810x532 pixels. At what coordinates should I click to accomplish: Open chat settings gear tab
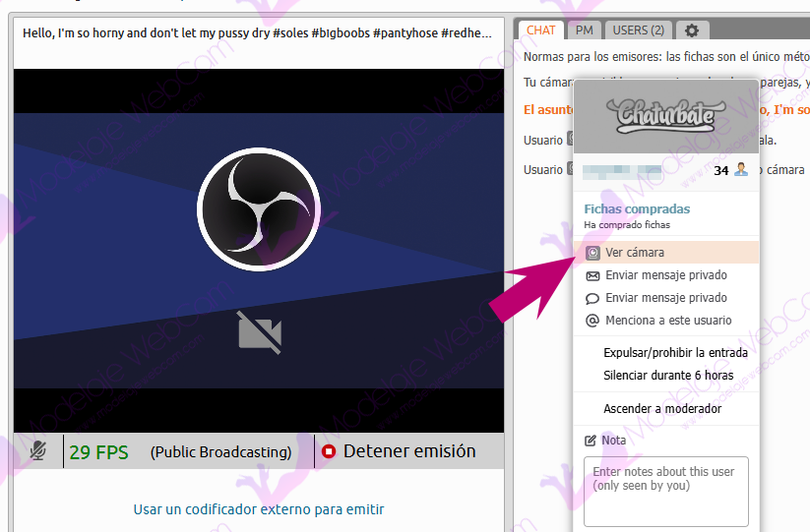coord(691,30)
